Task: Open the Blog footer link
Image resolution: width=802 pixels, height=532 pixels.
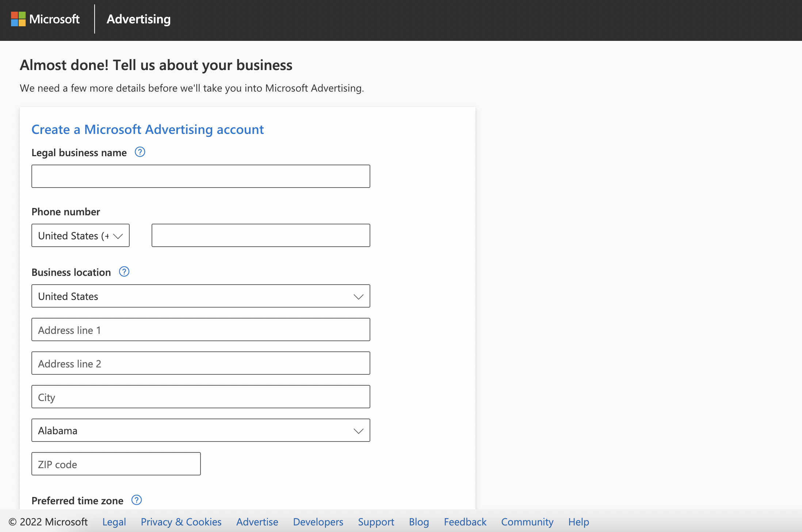Action: [419, 522]
